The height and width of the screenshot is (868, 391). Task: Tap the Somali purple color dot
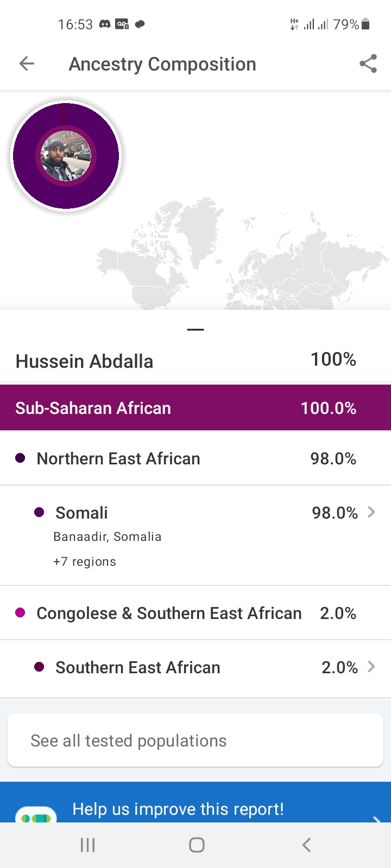click(x=39, y=512)
